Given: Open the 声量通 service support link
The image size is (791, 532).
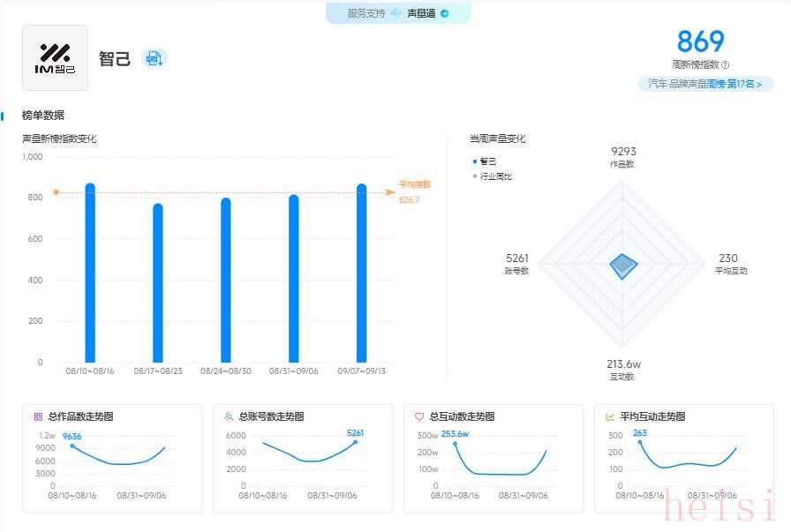Looking at the screenshot, I should (x=422, y=13).
